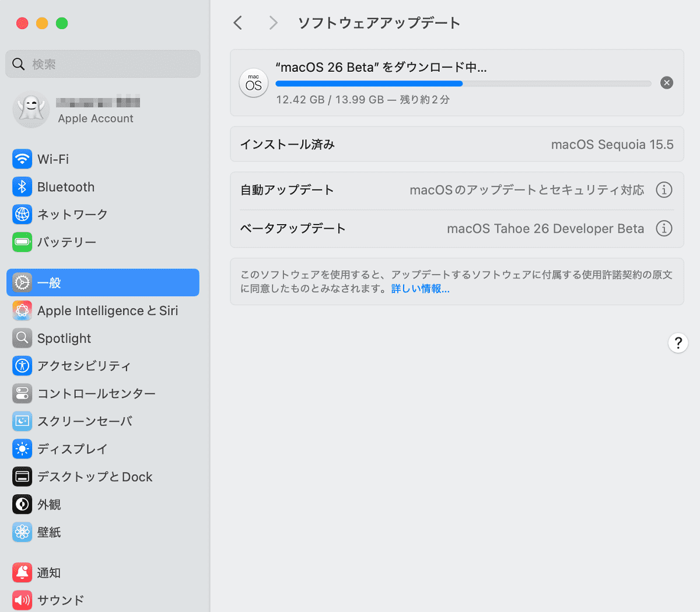The height and width of the screenshot is (612, 700).
Task: Click the Apple Account label
Action: tap(96, 118)
